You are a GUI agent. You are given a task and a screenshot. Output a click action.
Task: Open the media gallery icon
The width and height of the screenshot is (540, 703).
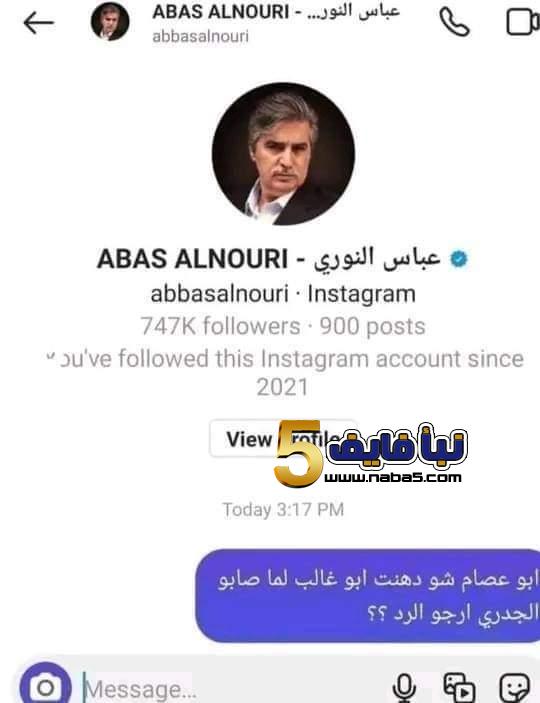coord(459,687)
